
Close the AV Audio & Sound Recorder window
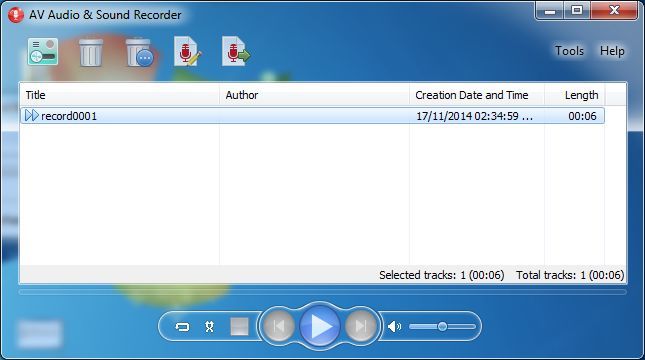[x=614, y=10]
